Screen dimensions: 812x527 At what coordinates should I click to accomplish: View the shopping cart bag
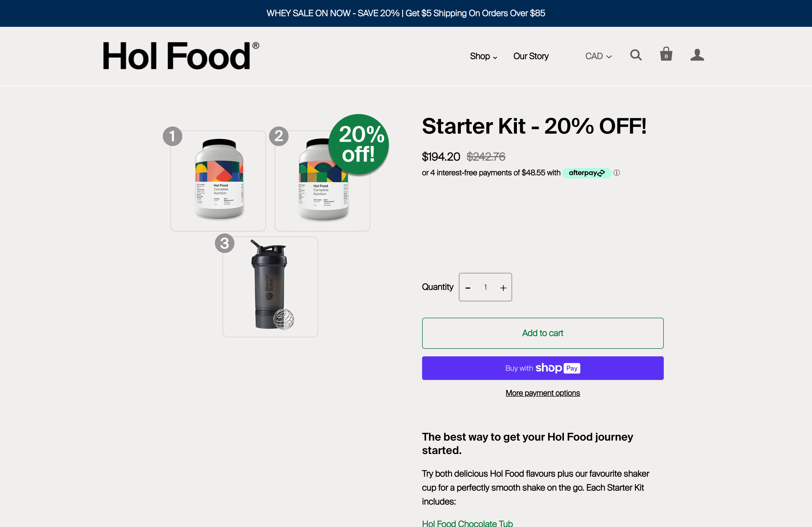tap(666, 54)
